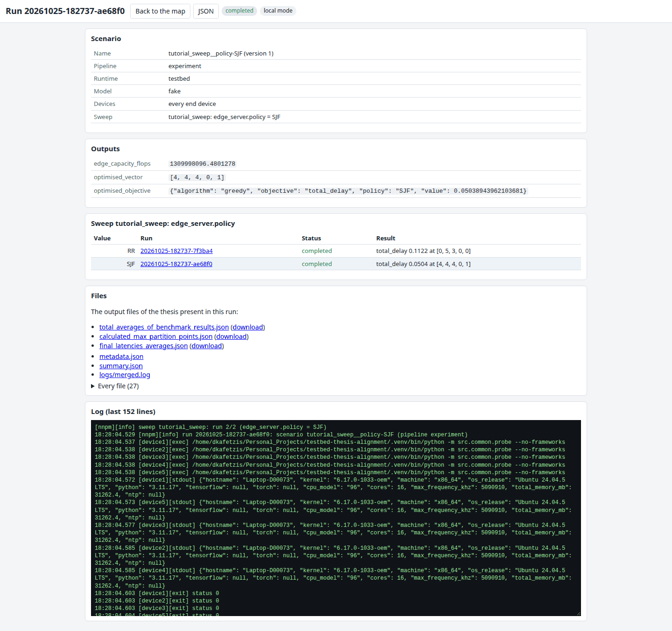
Task: Click the Pipeline value experiment
Action: click(185, 66)
